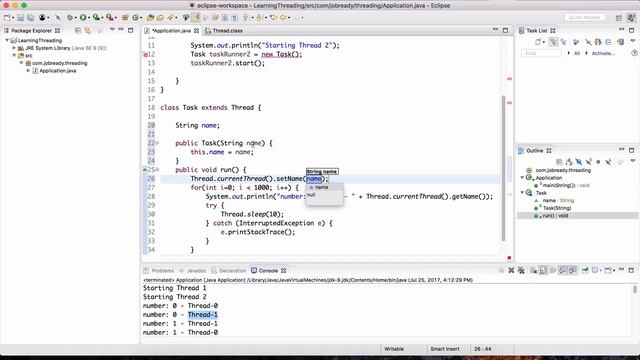Click the Task List help question icon

[x=634, y=53]
